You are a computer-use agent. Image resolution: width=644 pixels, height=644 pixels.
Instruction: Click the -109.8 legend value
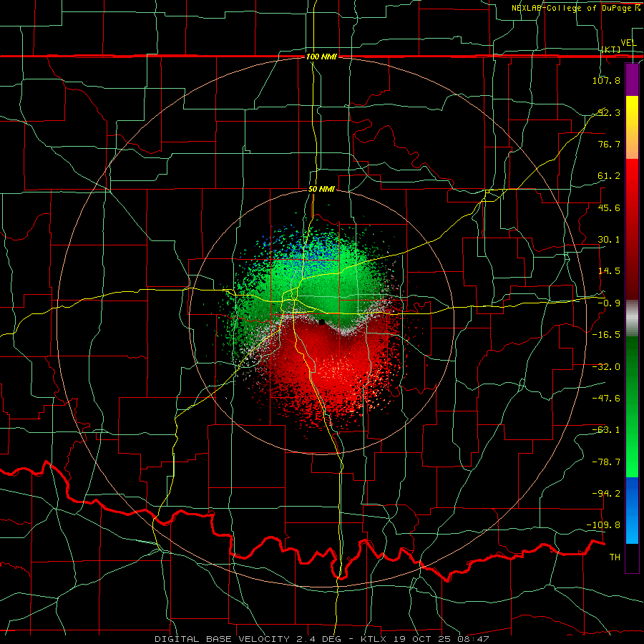click(604, 525)
